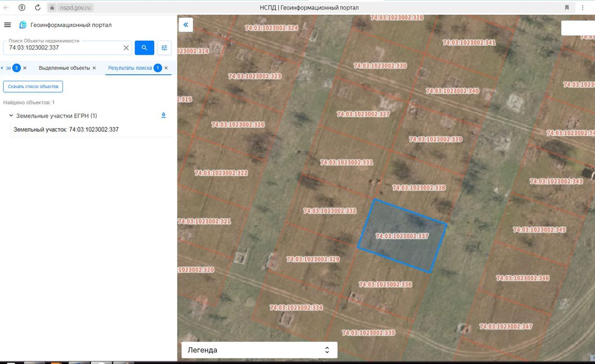Select the Результаты поиска tab
This screenshot has width=595, height=364.
point(130,68)
